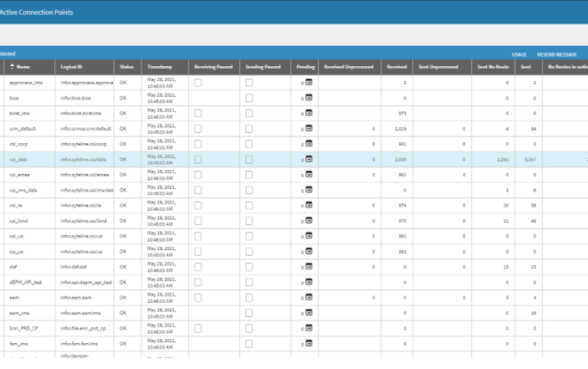
Task: Tick Receiving Paused for crm_default
Action: pyautogui.click(x=198, y=129)
